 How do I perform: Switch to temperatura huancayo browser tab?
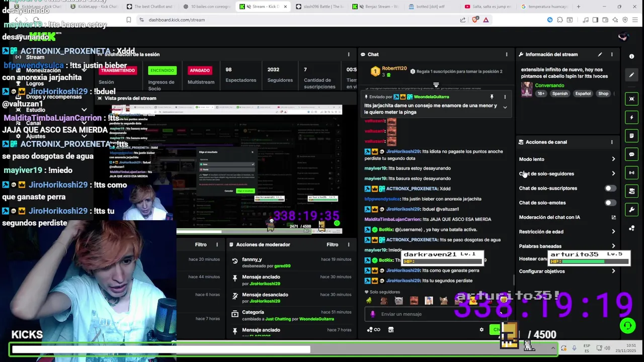coord(543,7)
